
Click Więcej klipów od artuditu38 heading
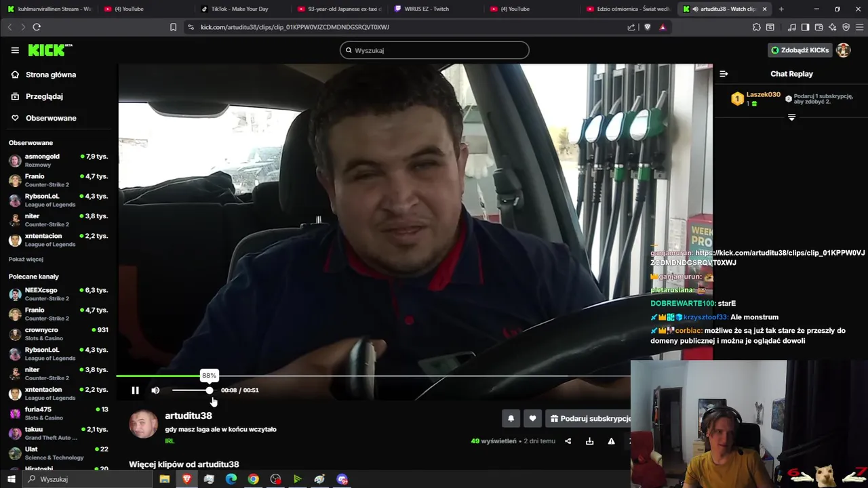(184, 464)
